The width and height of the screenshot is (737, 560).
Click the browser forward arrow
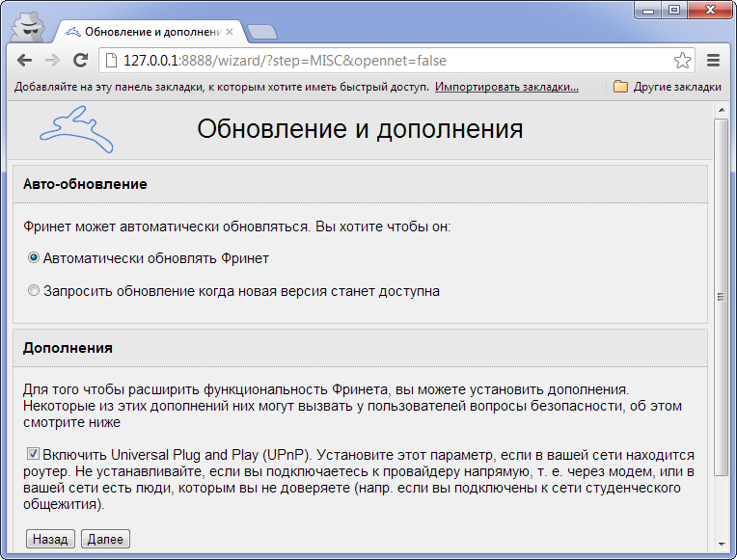coord(52,61)
